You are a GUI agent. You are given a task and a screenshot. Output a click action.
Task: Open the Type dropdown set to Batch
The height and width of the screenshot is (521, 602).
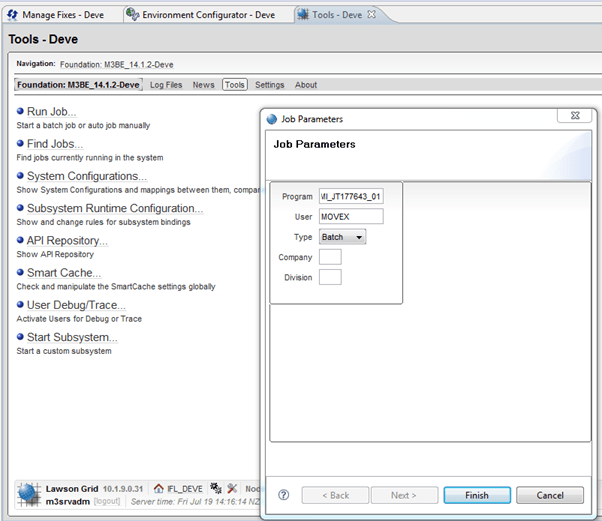tap(342, 237)
